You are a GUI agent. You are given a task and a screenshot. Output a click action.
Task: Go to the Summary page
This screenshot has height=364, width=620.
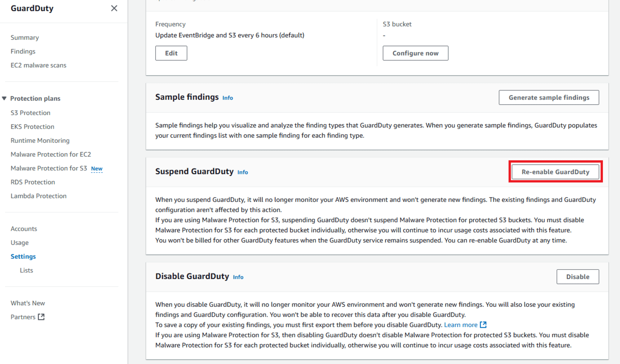(x=24, y=37)
